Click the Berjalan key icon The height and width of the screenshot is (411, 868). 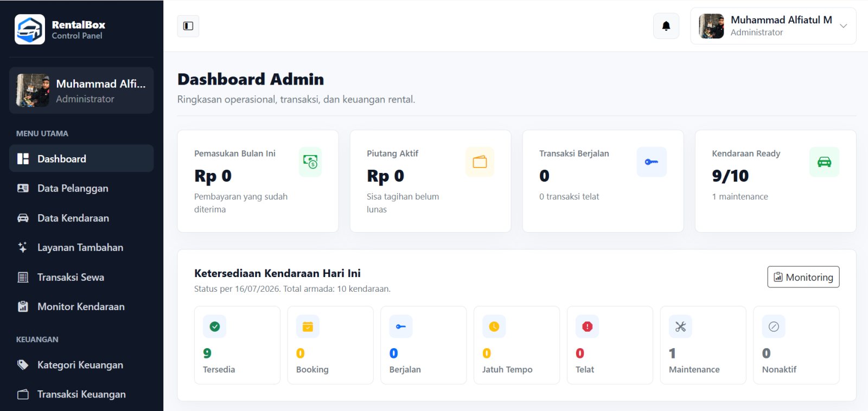401,326
